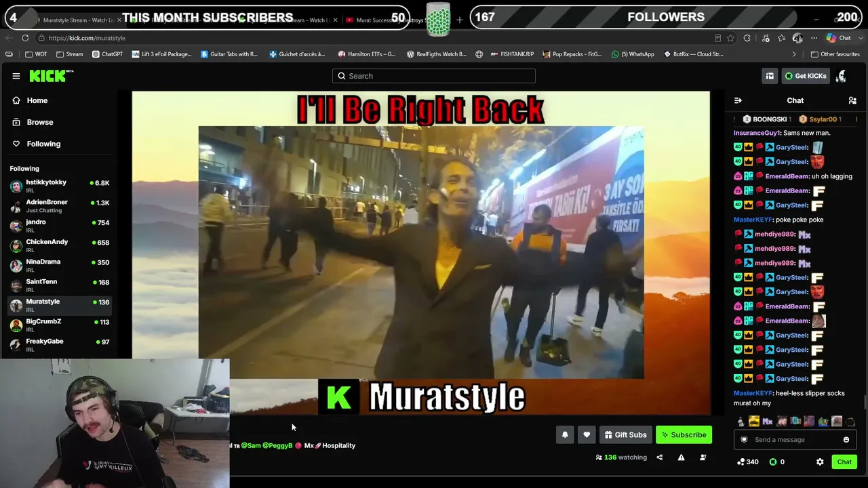Image resolution: width=868 pixels, height=488 pixels.
Task: Click the Hospitality tag under the stream
Action: point(338,446)
